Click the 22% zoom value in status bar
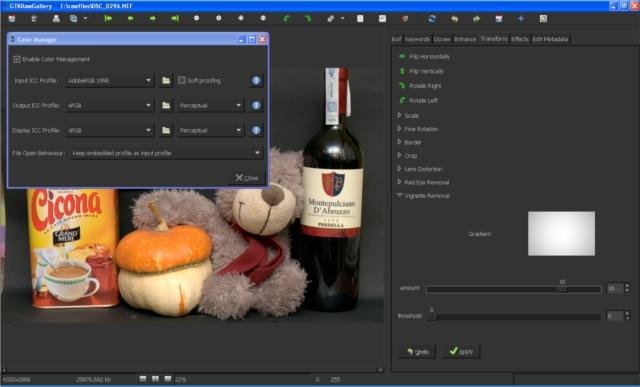This screenshot has width=640, height=387. (x=180, y=380)
